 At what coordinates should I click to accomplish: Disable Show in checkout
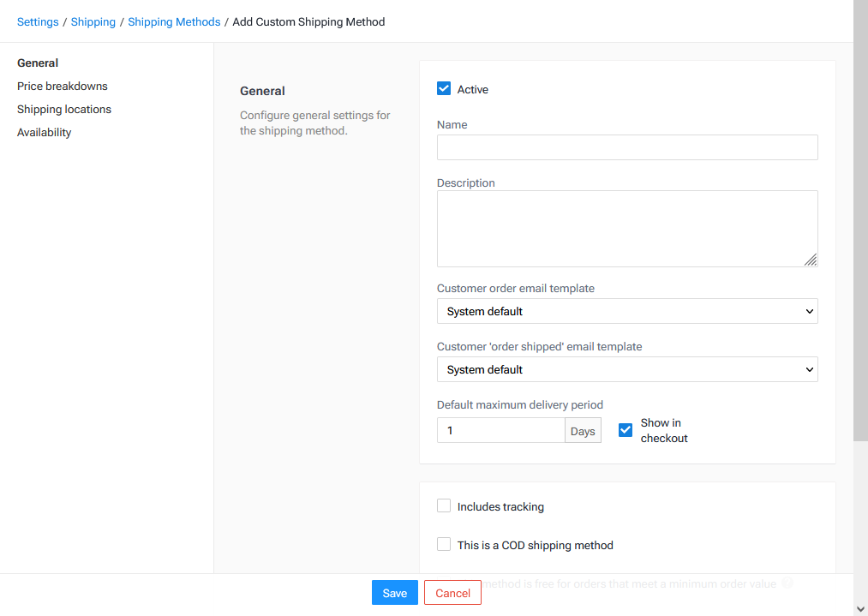point(626,429)
